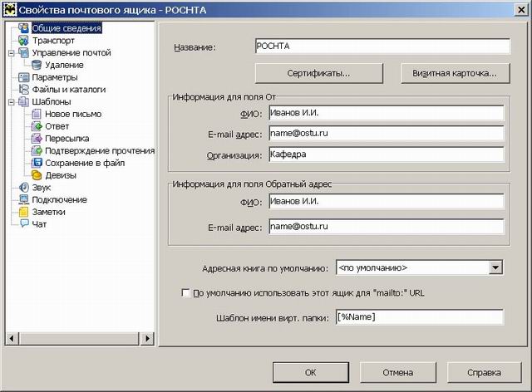Select Параметры in the settings tree

[54, 77]
